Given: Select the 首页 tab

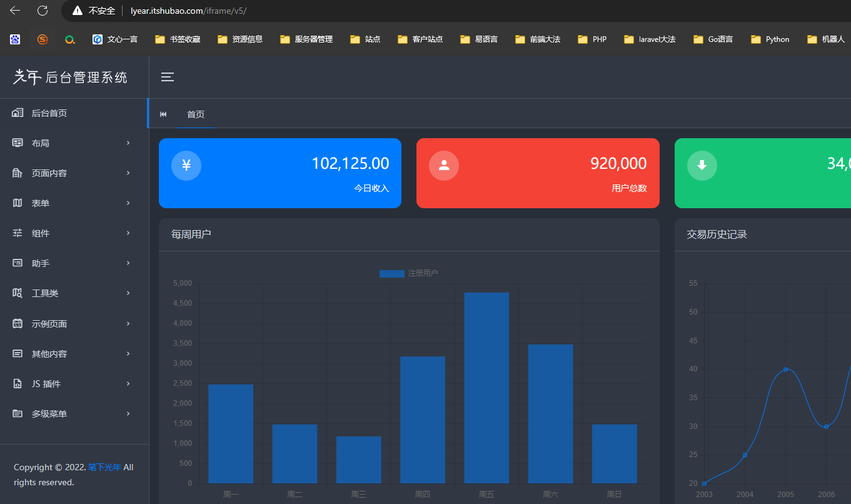Looking at the screenshot, I should pos(196,114).
